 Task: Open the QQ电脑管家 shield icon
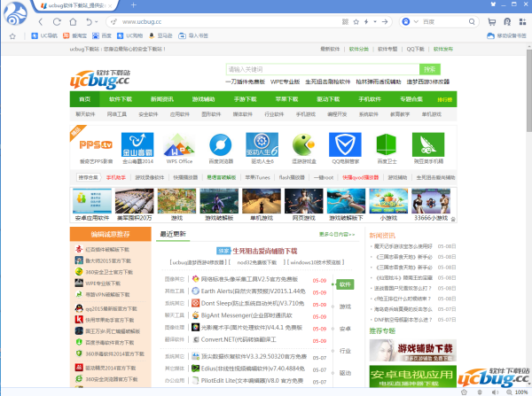(345, 144)
